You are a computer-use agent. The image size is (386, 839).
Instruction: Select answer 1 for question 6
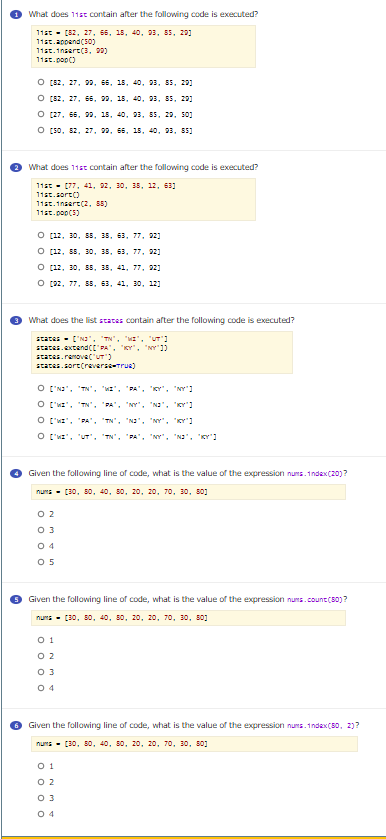41,766
